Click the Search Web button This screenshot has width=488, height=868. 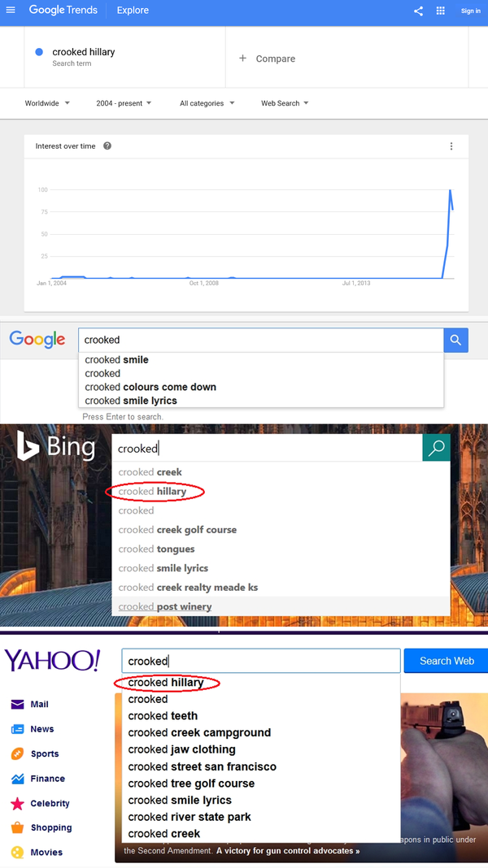(x=447, y=661)
